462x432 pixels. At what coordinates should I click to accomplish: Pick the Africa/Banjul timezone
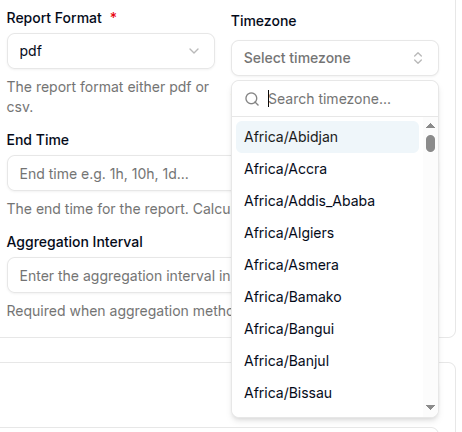tap(327, 361)
